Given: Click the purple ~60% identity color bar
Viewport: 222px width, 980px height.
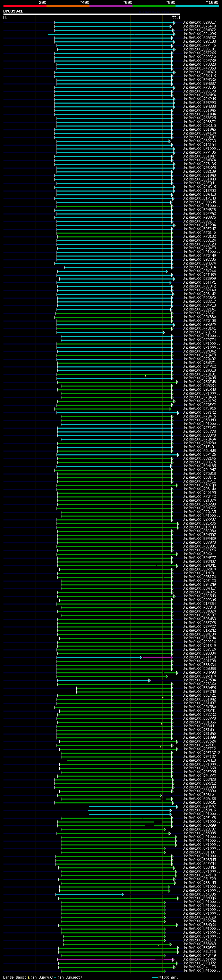Looking at the screenshot, I should 111,6.
